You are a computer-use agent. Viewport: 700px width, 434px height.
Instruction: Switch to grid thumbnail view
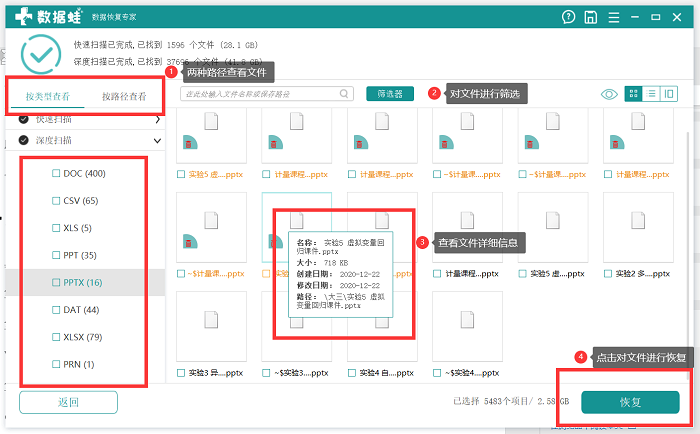tap(633, 94)
